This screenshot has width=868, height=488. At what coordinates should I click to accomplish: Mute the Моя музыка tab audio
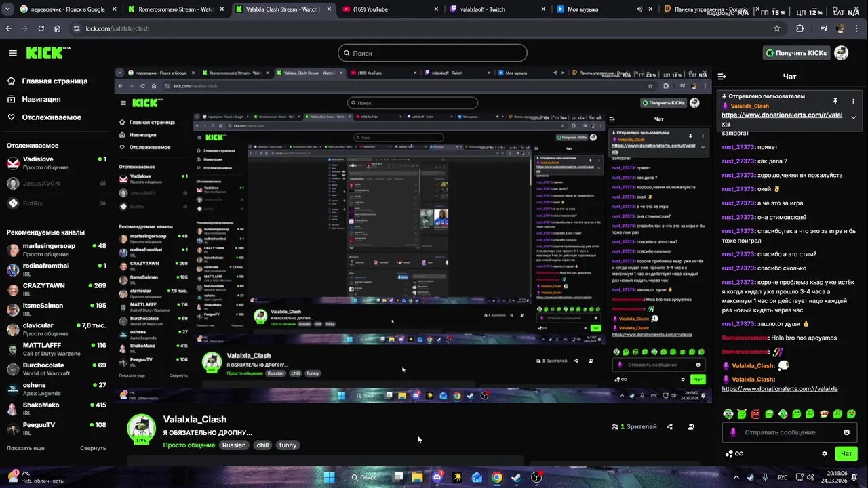[x=639, y=9]
